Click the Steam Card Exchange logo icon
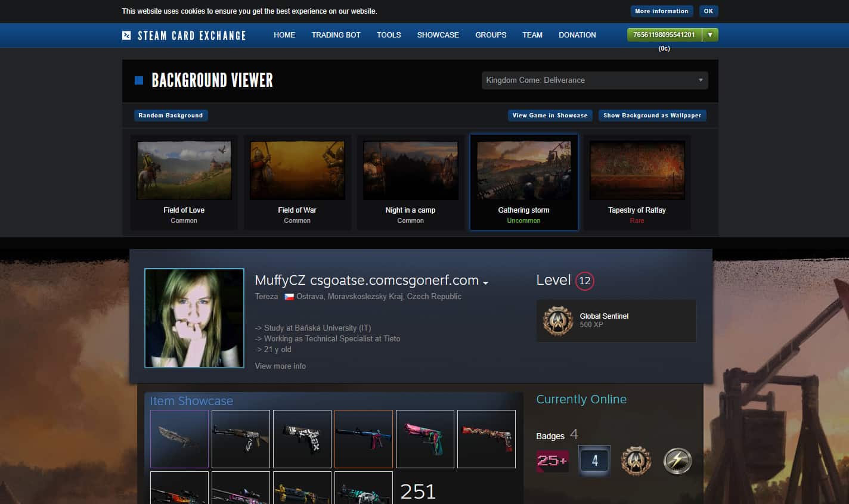This screenshot has width=849, height=504. pos(126,35)
